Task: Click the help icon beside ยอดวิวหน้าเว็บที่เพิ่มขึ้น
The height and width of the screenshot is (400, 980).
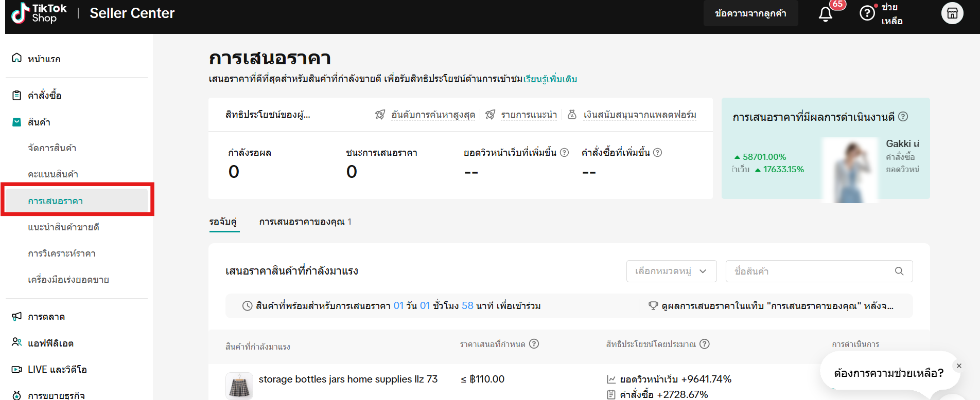Action: point(564,152)
